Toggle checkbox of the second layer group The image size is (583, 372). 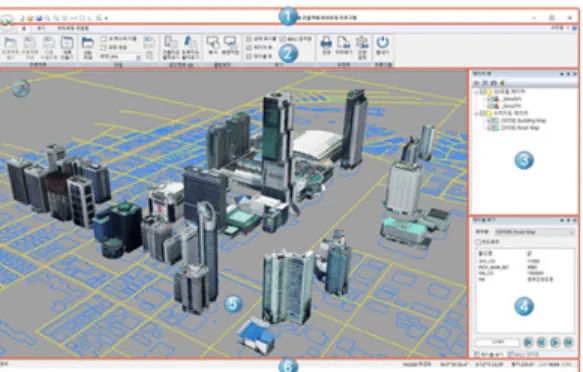click(483, 113)
